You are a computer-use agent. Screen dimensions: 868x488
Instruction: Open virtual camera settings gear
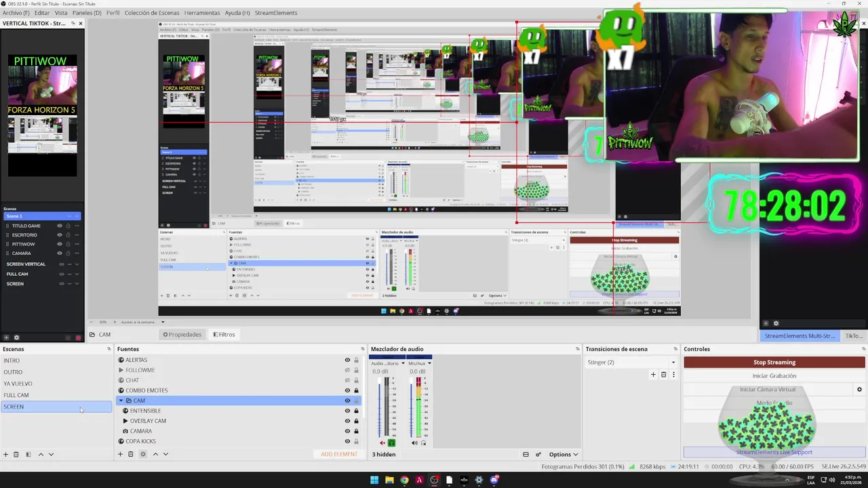859,389
